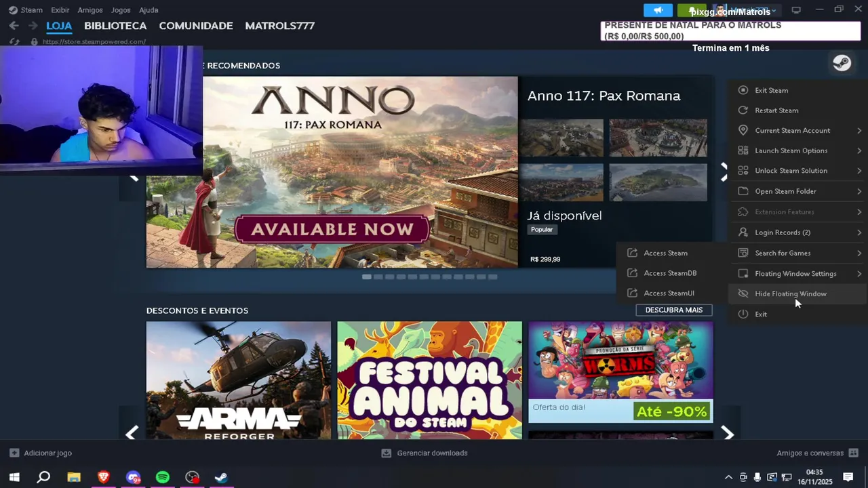Click Adicionar jogo label
868x488 pixels.
[x=47, y=453]
